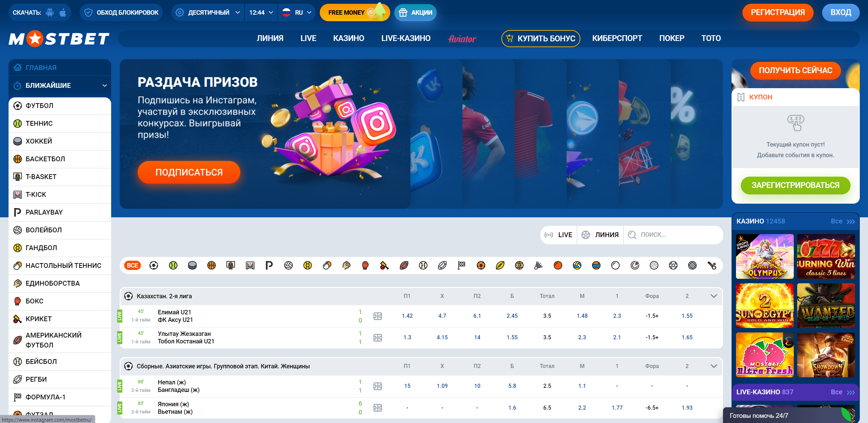The width and height of the screenshot is (868, 423).
Task: Toggle the ЛИНИЯ events filter
Action: [600, 235]
